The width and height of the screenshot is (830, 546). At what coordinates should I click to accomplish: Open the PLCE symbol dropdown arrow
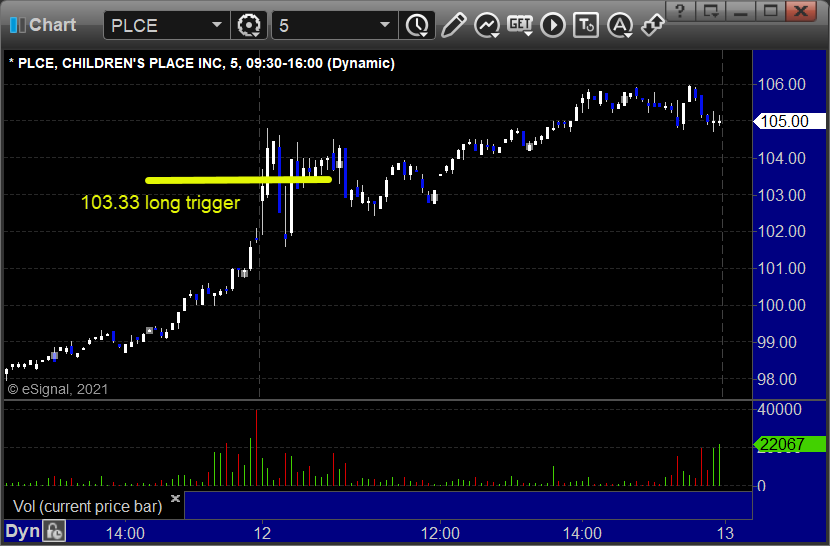point(216,25)
